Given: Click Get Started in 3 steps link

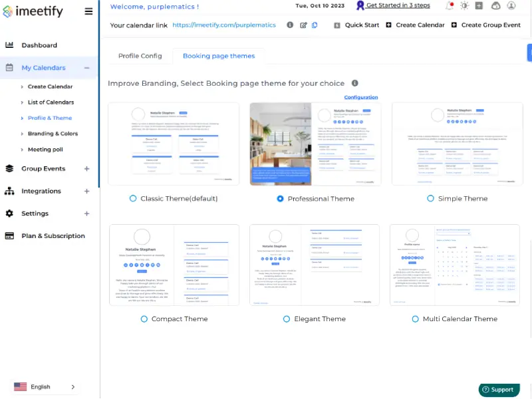Looking at the screenshot, I should [394, 5].
